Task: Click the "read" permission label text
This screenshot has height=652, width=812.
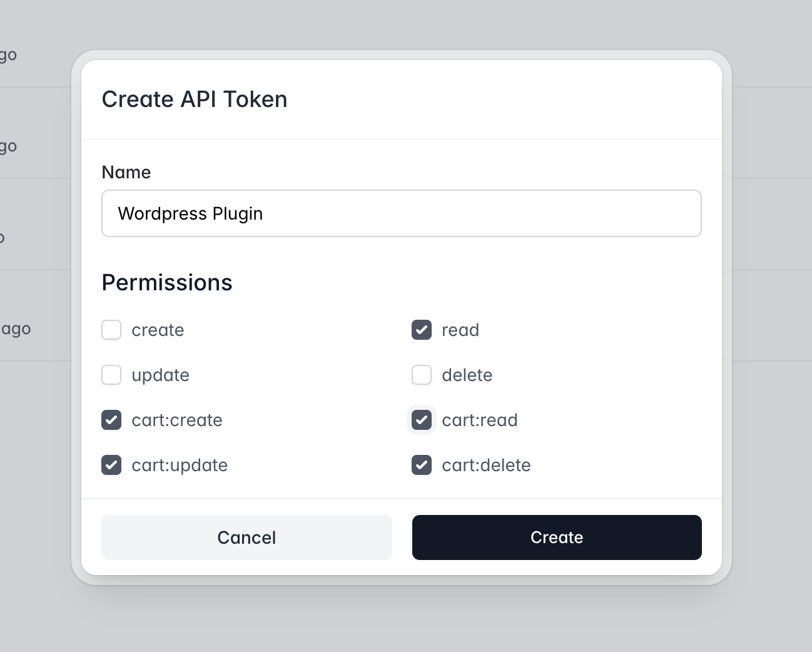Action: tap(460, 330)
